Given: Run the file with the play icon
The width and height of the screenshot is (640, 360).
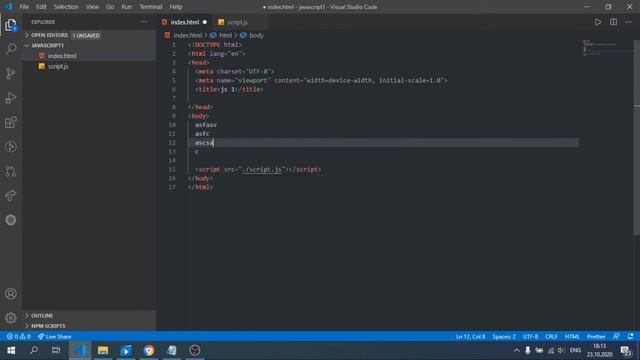Looking at the screenshot, I should (x=598, y=22).
